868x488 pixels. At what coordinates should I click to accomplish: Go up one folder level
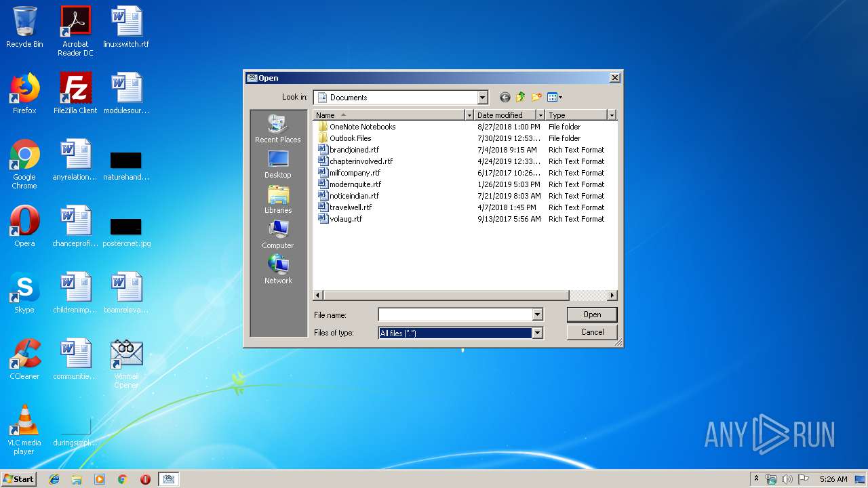coord(521,98)
